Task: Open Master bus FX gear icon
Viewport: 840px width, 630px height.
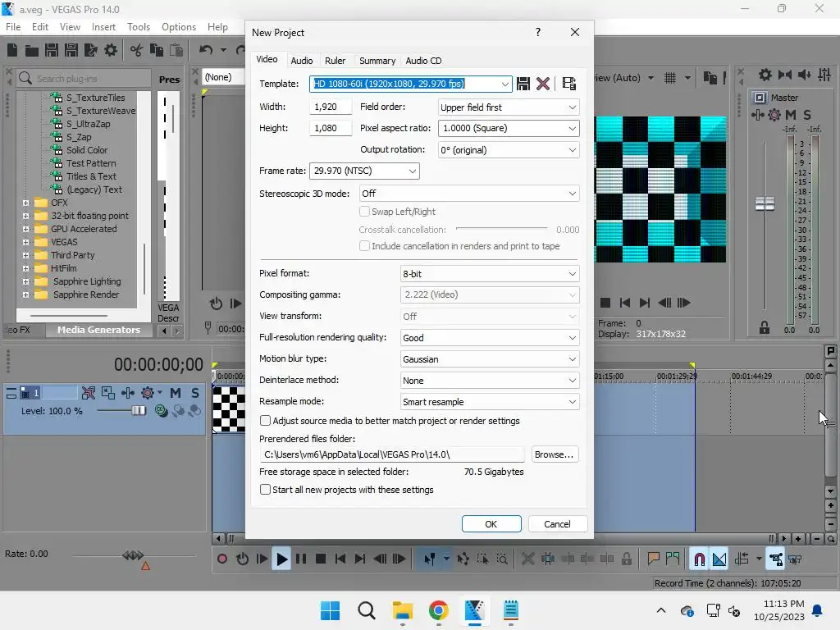Action: 774,115
